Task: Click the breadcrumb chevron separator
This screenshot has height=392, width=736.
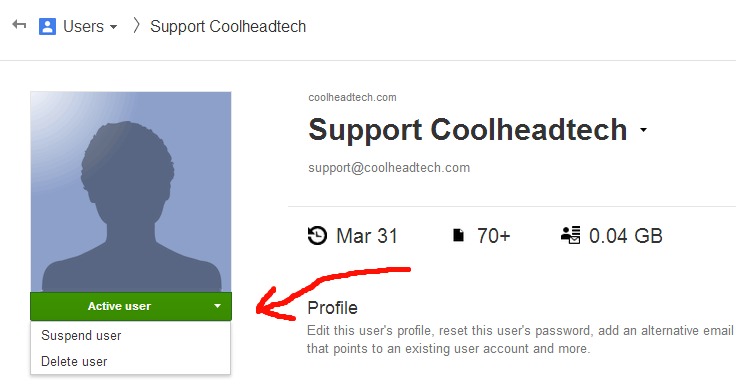Action: 136,26
